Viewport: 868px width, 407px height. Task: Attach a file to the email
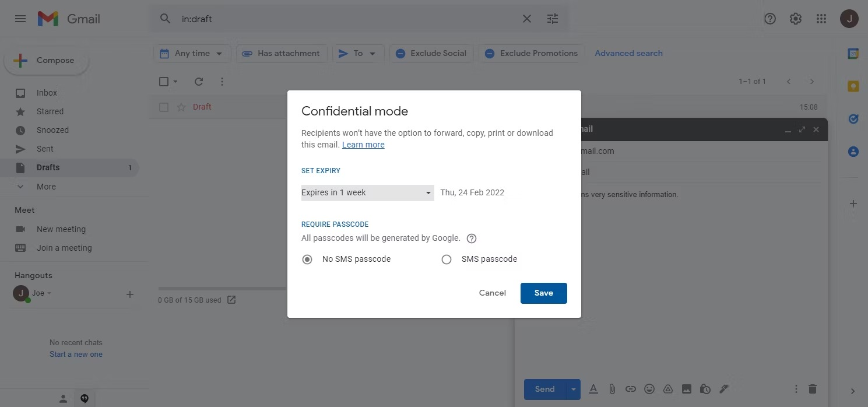click(x=612, y=388)
